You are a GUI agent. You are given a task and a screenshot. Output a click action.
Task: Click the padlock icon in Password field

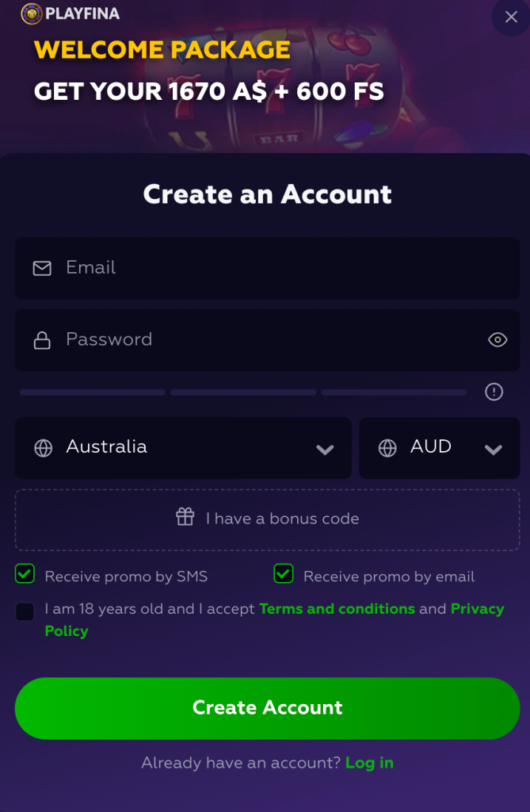42,340
